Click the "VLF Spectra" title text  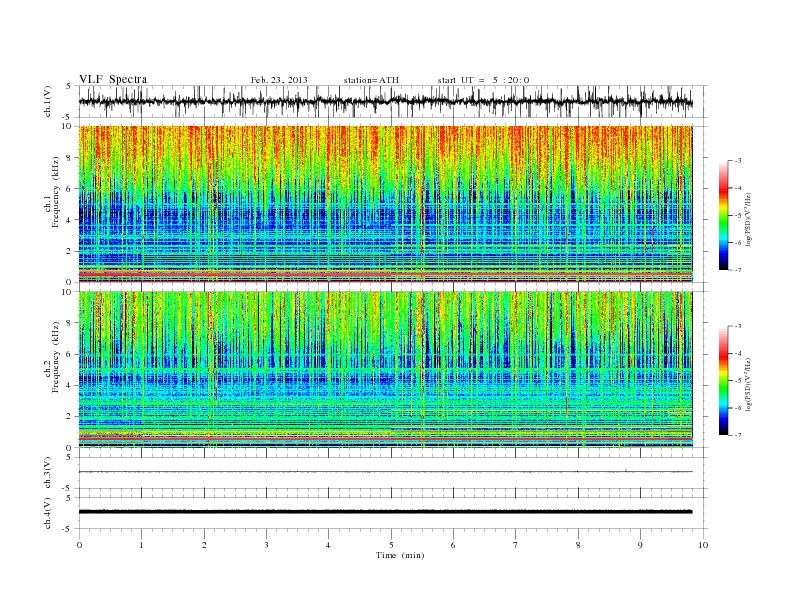(x=113, y=79)
